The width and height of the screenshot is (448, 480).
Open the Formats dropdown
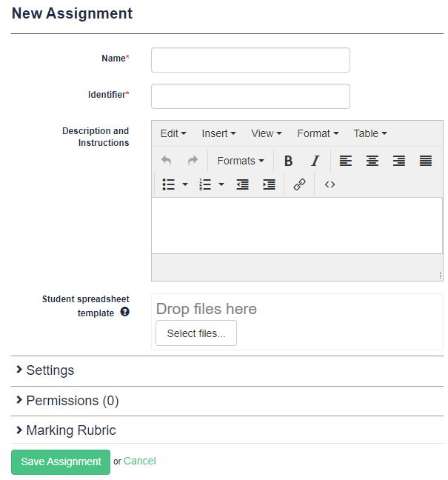(x=241, y=161)
